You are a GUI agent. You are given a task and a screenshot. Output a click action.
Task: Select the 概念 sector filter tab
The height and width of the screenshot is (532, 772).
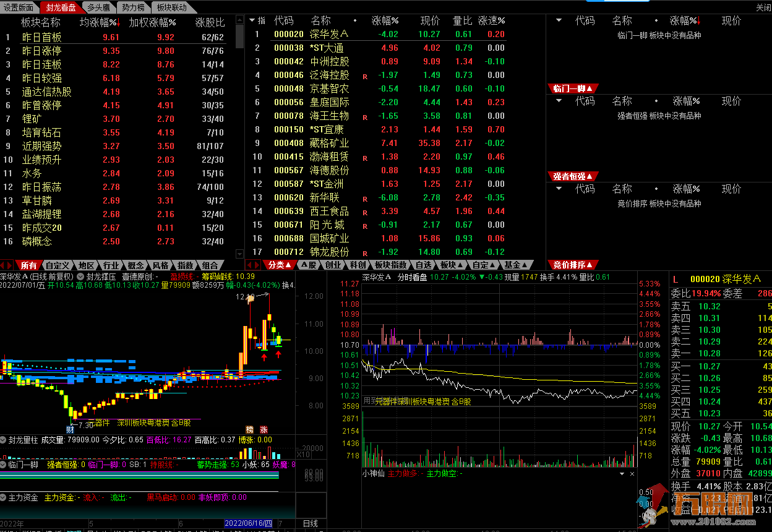136,265
